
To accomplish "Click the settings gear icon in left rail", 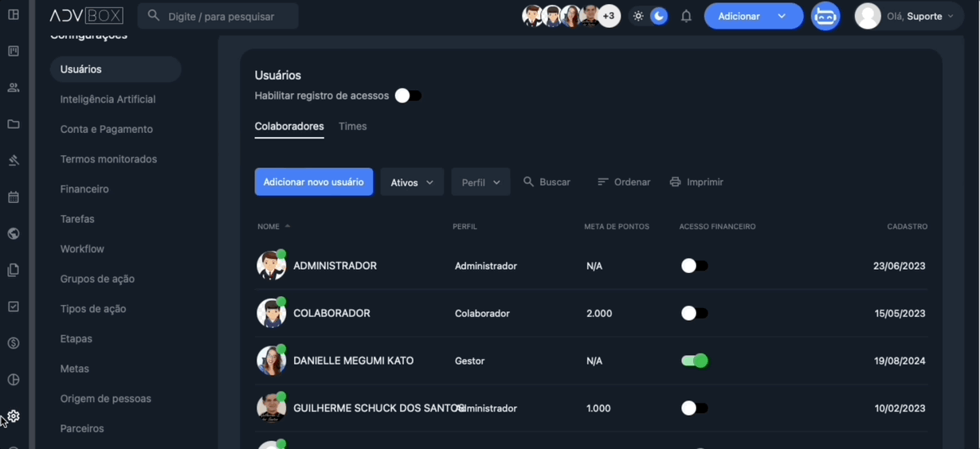I will click(x=14, y=416).
